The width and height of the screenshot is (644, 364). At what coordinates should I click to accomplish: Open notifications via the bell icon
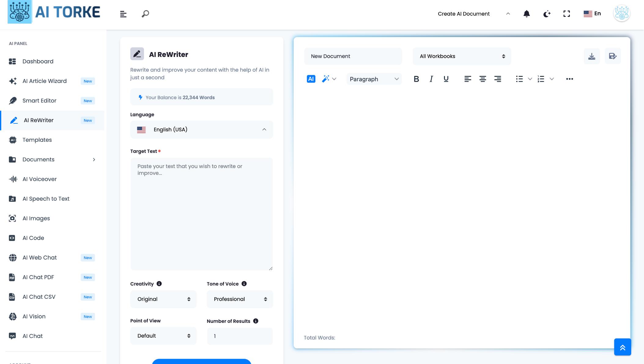(527, 13)
